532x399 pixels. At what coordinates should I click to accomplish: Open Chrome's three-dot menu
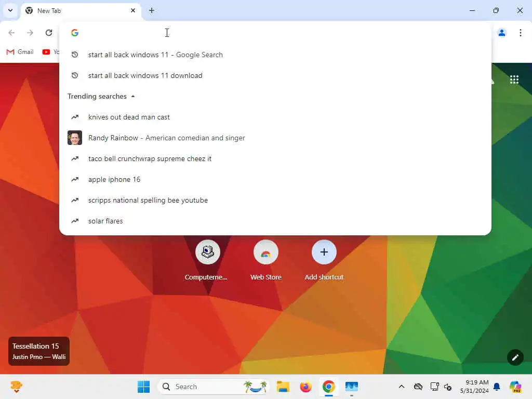click(x=520, y=33)
